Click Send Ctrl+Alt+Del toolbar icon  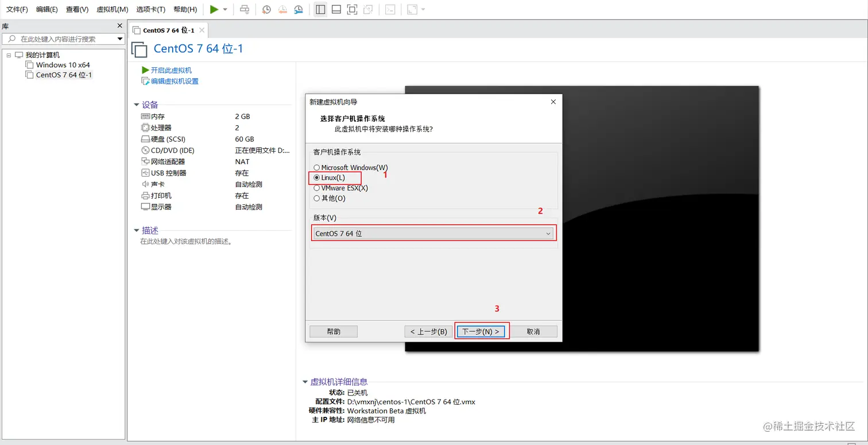pos(245,9)
